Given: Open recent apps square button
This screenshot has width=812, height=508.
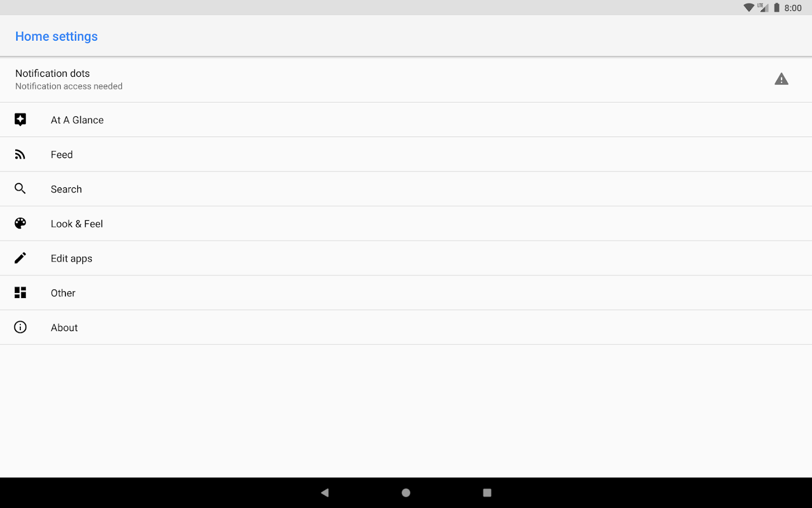Looking at the screenshot, I should coord(487,493).
